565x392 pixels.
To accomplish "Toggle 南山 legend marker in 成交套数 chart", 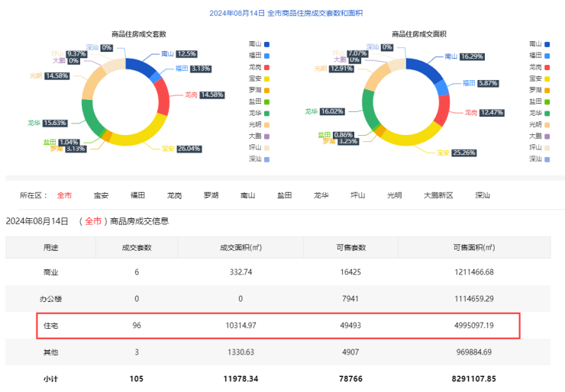I will click(x=266, y=44).
